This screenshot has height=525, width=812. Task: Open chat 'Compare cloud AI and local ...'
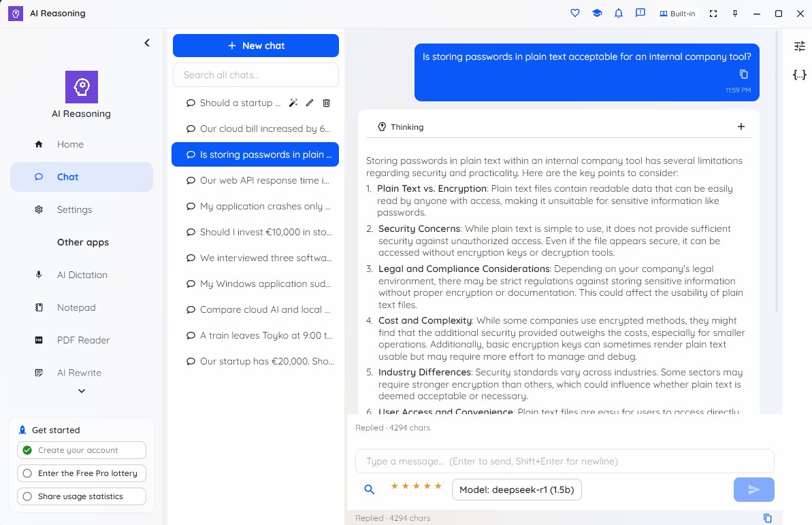coord(256,310)
